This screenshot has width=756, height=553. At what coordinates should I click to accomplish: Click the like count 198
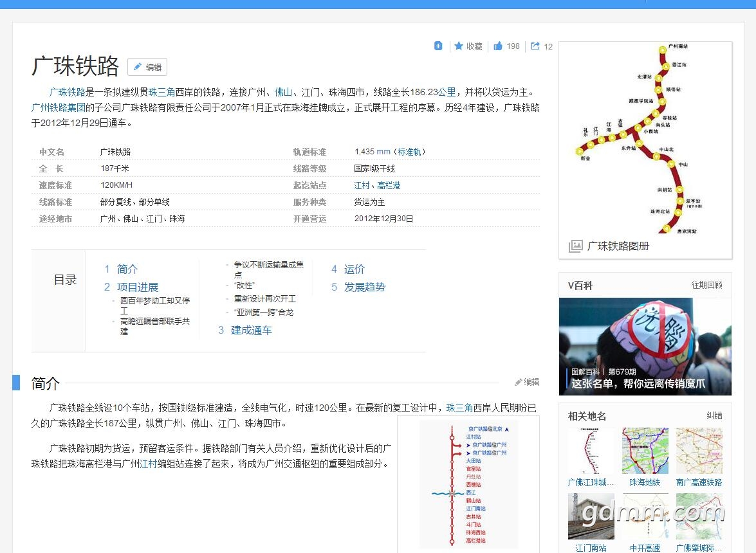click(x=513, y=46)
